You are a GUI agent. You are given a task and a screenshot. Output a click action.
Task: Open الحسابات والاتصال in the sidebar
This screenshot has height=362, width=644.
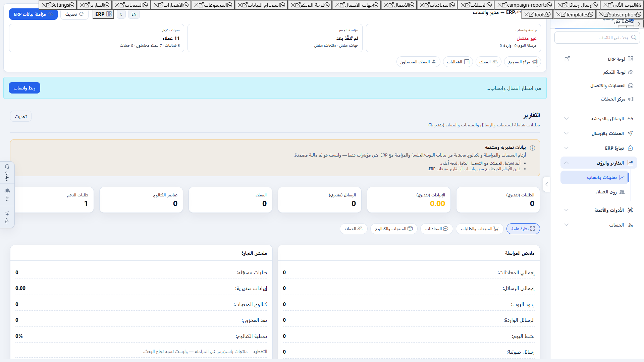click(x=612, y=85)
